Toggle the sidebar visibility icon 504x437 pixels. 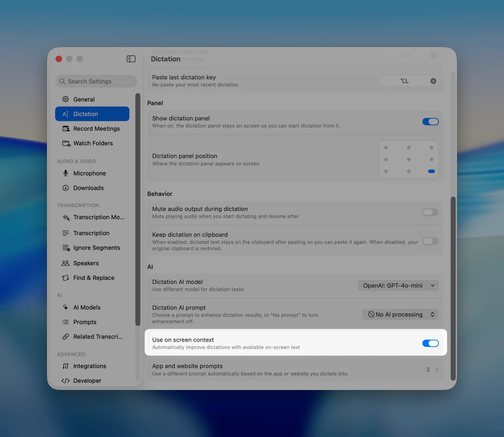(131, 59)
